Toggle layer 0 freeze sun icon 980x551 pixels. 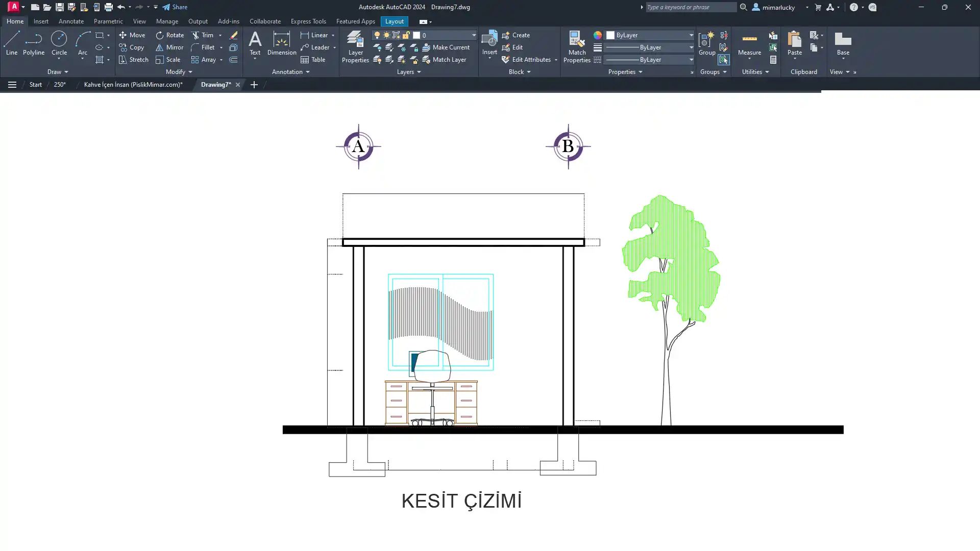tap(386, 35)
